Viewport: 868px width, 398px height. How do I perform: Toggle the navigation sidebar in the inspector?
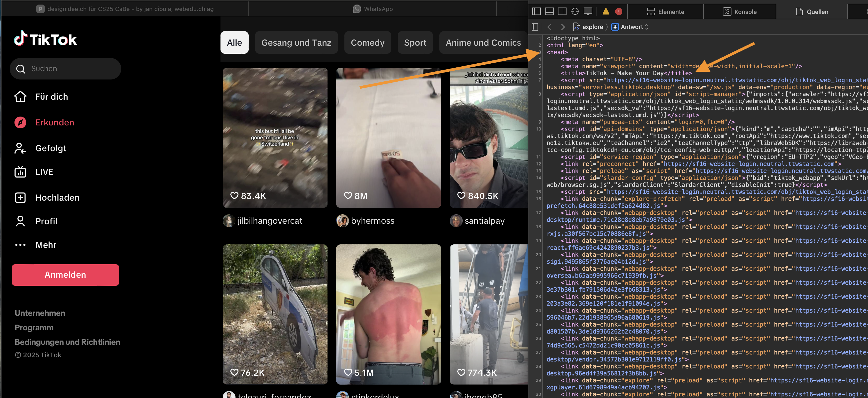point(535,27)
